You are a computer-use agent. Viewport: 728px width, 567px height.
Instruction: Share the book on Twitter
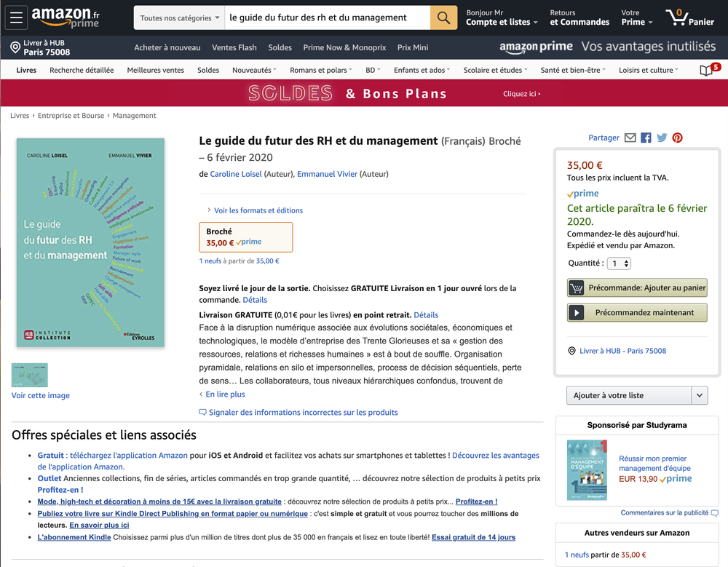(x=662, y=138)
